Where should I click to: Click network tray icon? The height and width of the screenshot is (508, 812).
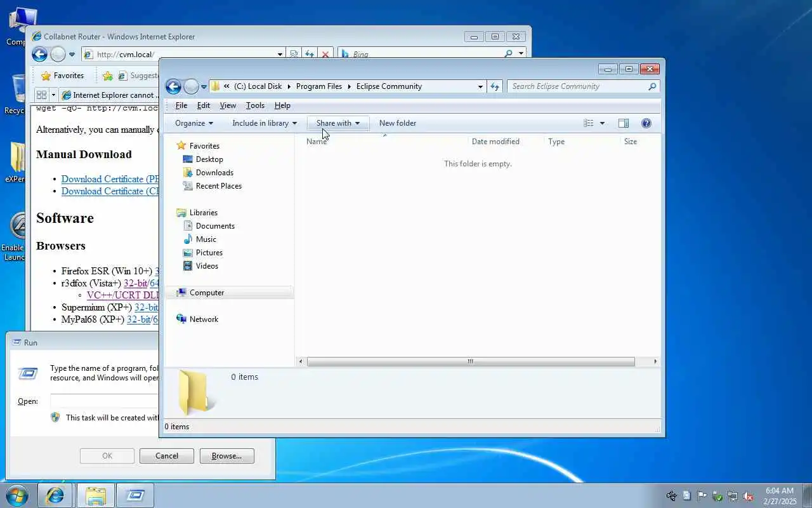pos(733,496)
